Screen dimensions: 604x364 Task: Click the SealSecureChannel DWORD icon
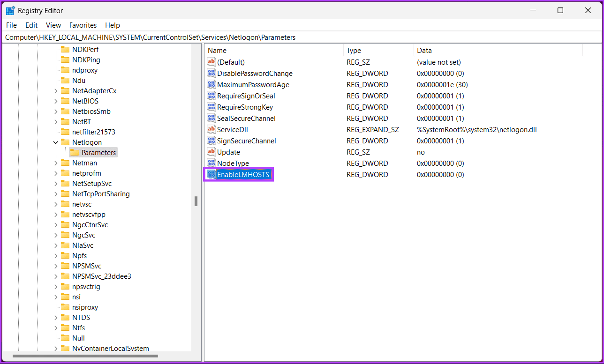click(211, 118)
